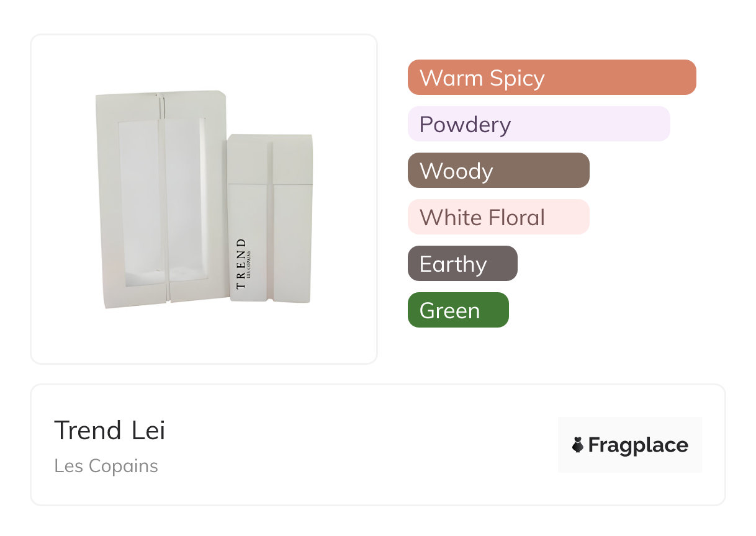Click the Powdery label text
Viewport: 756px width, 536px height.
(x=465, y=124)
